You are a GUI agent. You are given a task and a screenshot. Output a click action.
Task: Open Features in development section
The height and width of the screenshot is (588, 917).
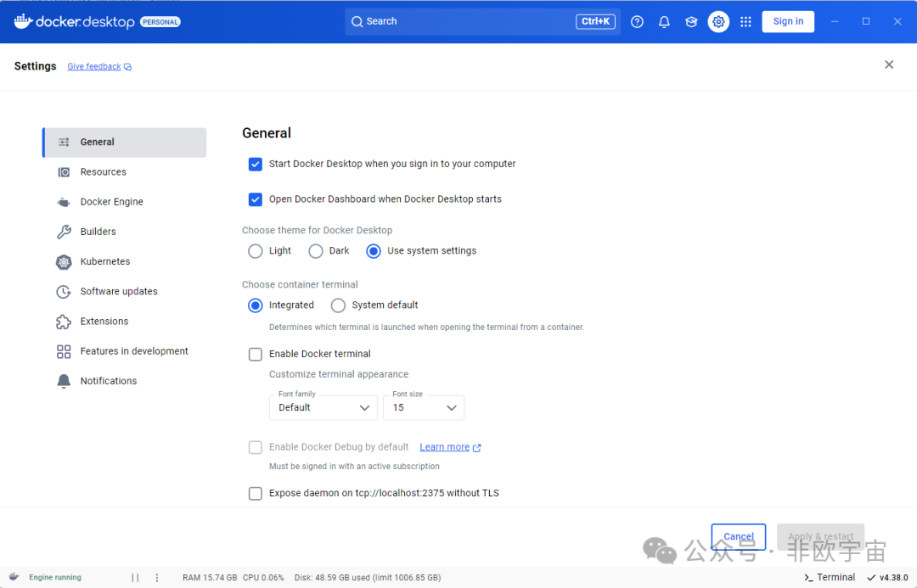coord(125,350)
